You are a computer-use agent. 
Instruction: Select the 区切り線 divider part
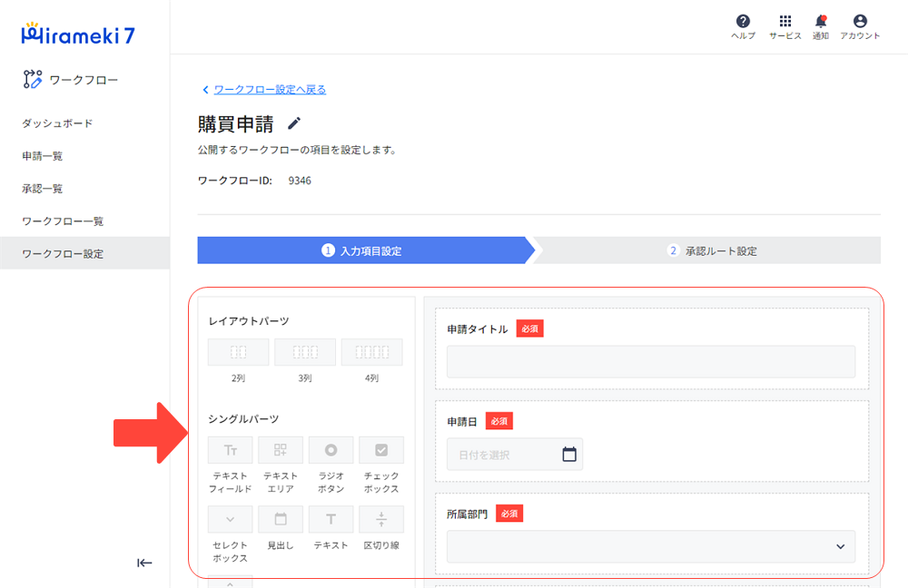(380, 518)
